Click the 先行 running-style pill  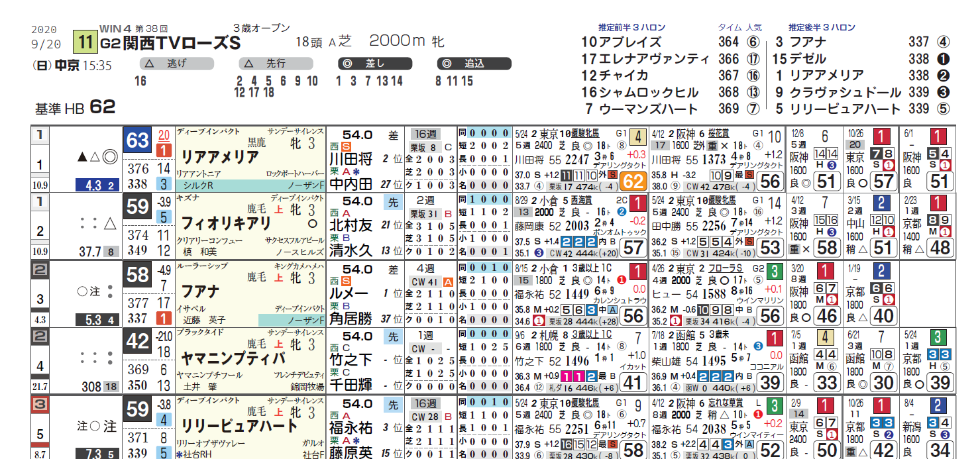pyautogui.click(x=276, y=64)
